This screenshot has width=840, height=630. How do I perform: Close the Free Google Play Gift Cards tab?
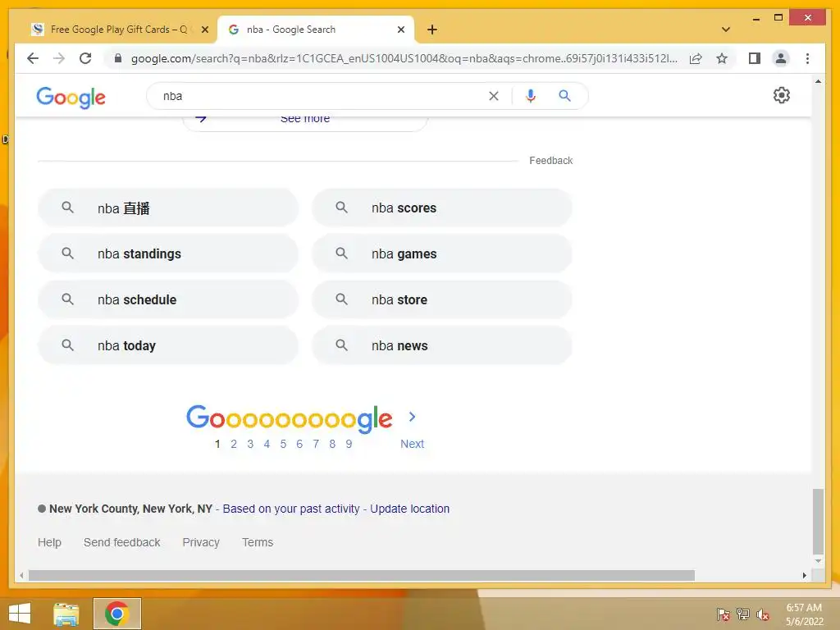(x=204, y=30)
